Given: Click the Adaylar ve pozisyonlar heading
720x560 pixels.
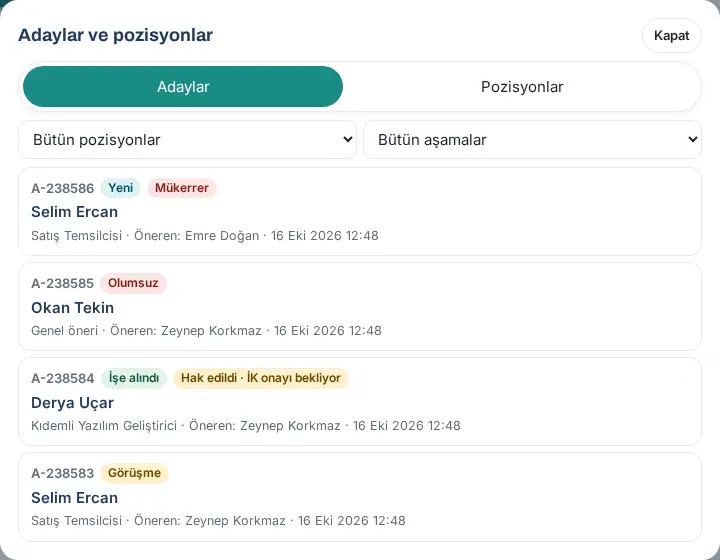Looking at the screenshot, I should (115, 35).
